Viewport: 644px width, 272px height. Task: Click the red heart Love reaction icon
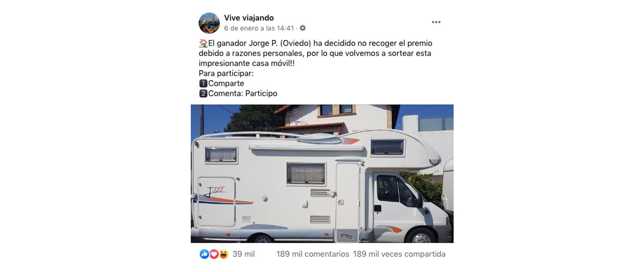tap(214, 254)
